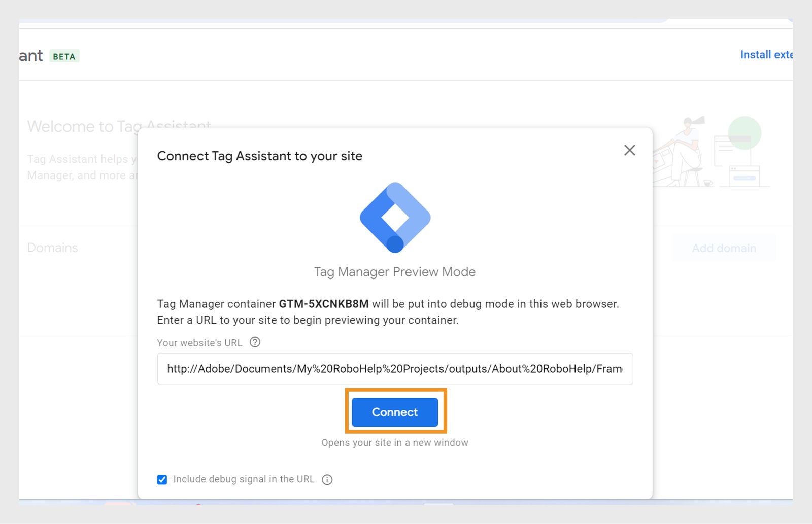Viewport: 812px width, 524px height.
Task: Open the help icon beside Your website's URL
Action: click(x=255, y=342)
